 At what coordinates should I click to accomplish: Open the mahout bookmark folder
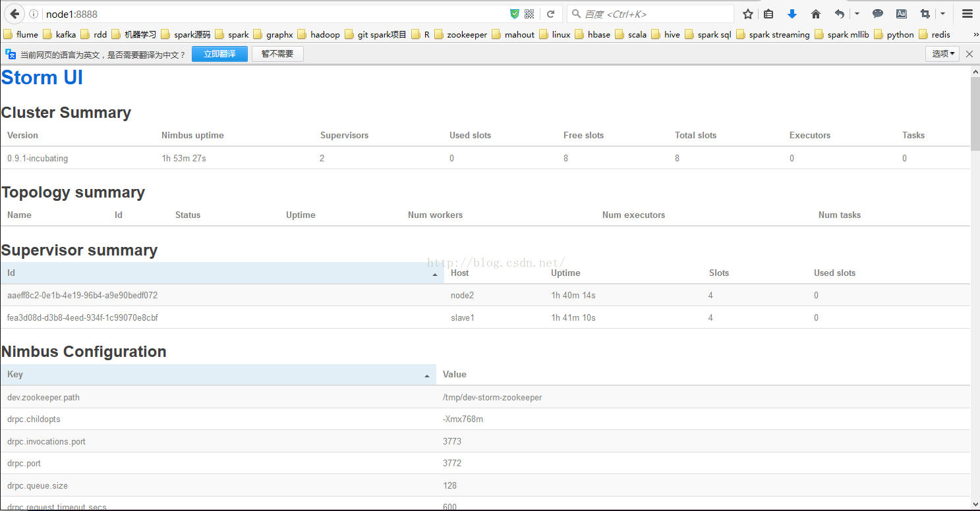pos(513,35)
